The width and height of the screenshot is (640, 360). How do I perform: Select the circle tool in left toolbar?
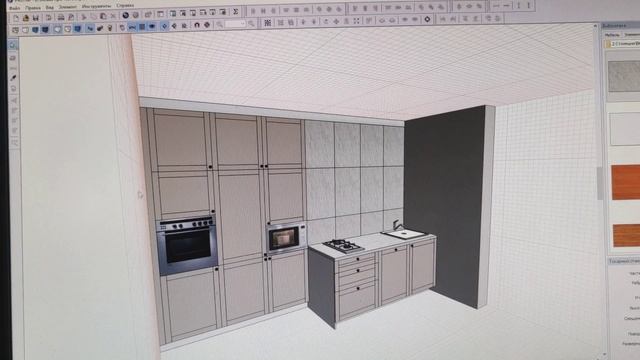point(13,88)
